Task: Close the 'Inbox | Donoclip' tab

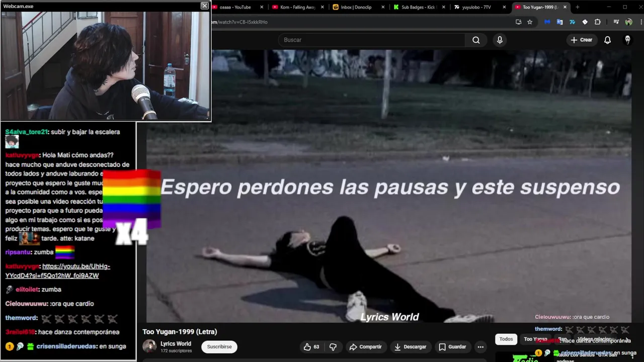Action: pos(383,7)
